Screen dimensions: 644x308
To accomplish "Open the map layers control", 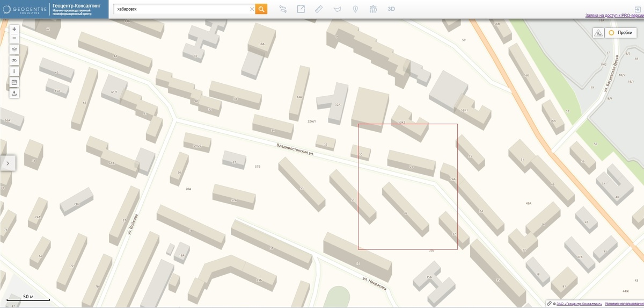I will click(14, 49).
